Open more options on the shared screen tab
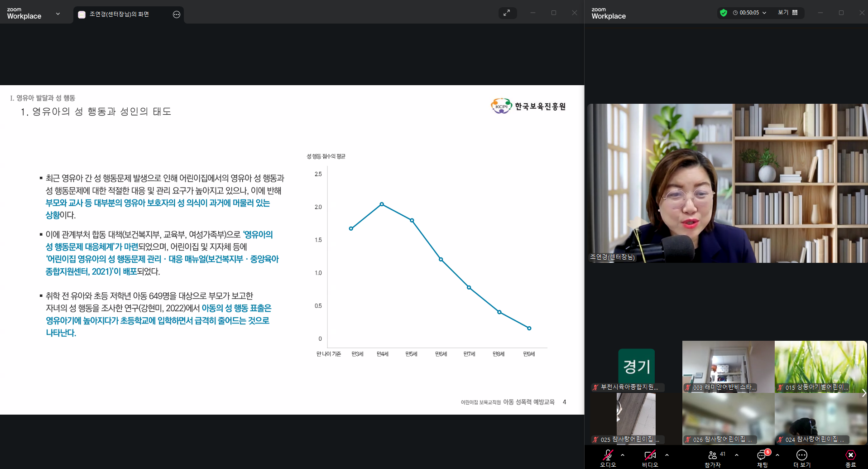 [x=177, y=15]
